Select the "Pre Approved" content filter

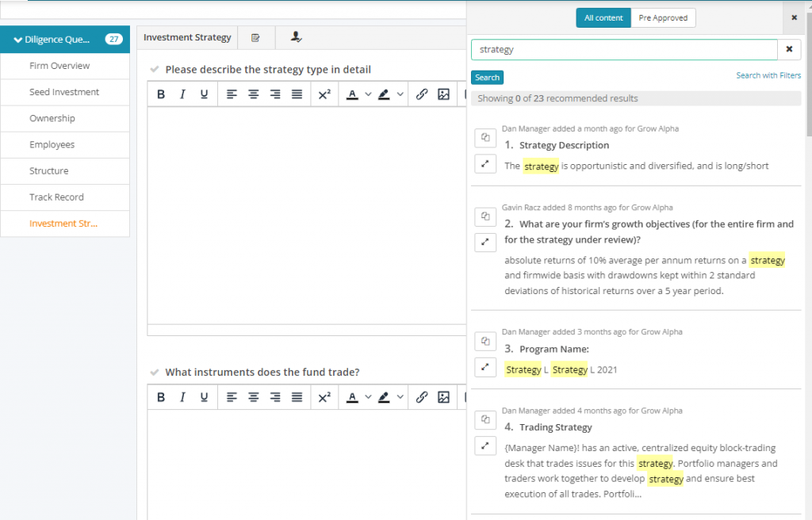(x=664, y=17)
